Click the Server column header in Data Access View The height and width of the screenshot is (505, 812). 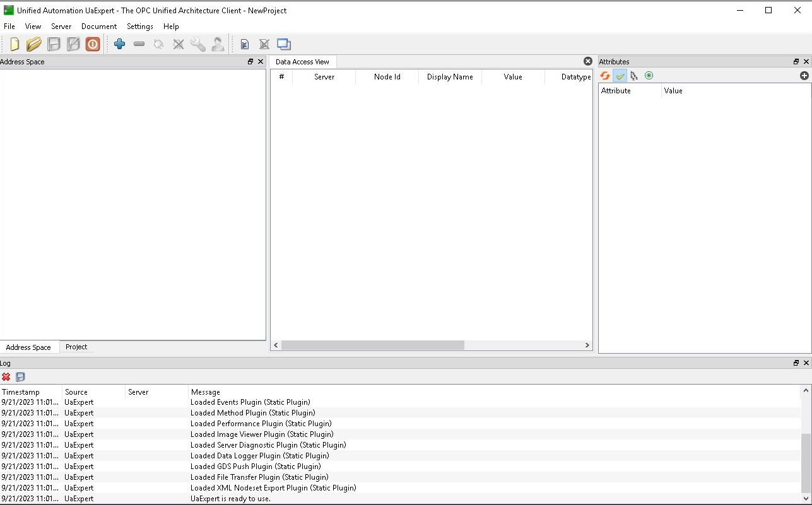324,77
